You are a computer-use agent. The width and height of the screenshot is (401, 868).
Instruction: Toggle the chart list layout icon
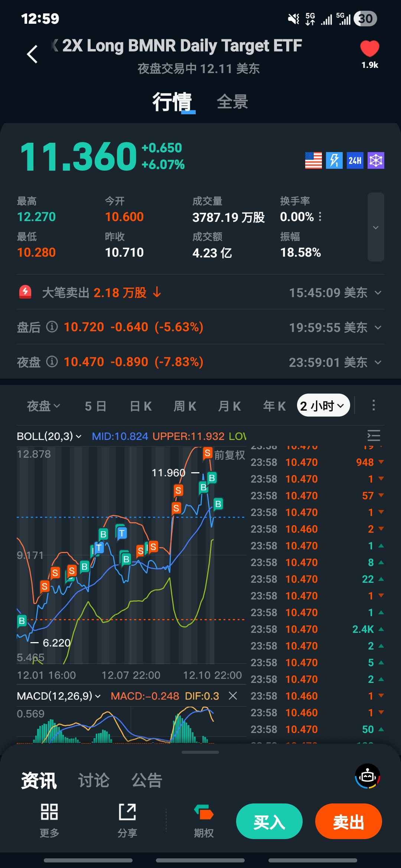(x=374, y=435)
